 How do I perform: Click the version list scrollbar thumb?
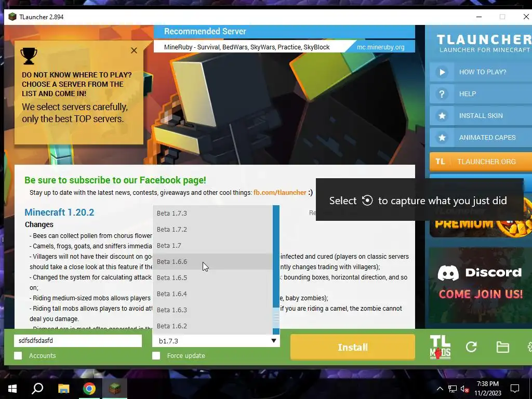[x=276, y=317]
